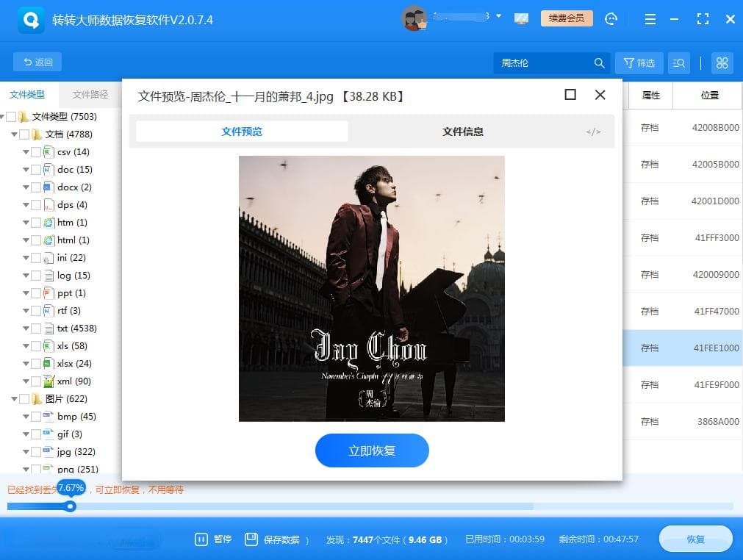Check the 文件类型 (7503) root checkbox
The image size is (743, 560).
click(11, 117)
